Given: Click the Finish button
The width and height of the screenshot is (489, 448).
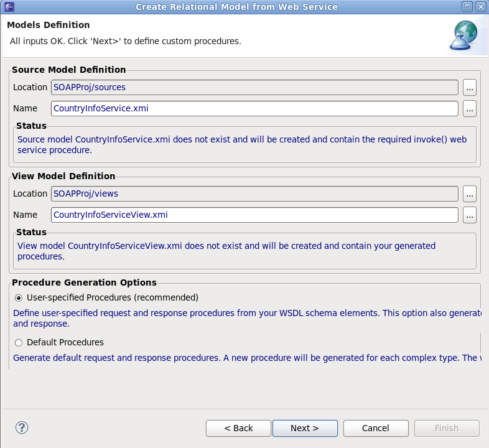Looking at the screenshot, I should pyautogui.click(x=447, y=428).
